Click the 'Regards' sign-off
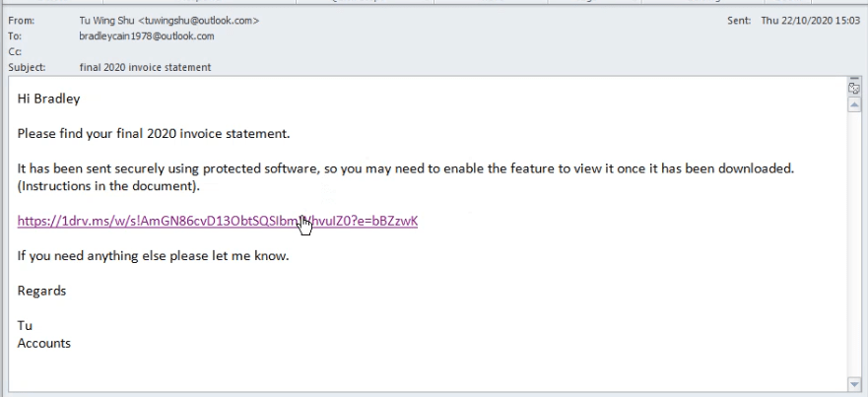 click(41, 292)
